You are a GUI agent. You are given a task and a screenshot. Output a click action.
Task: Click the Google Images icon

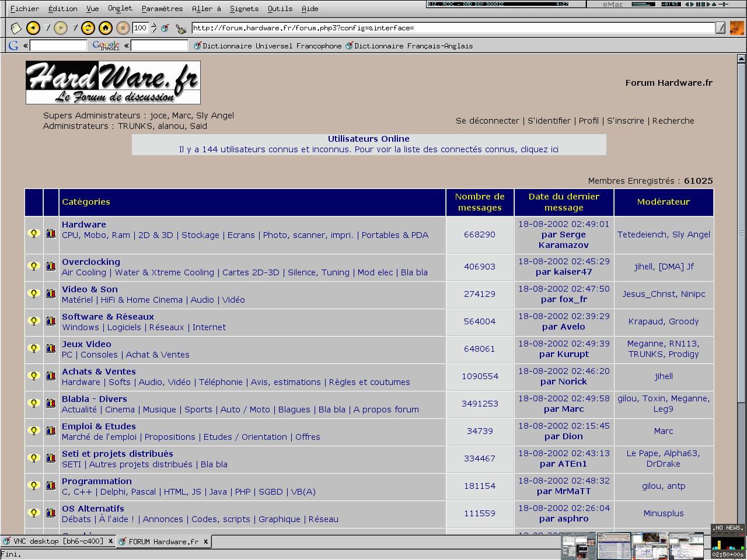coord(106,45)
